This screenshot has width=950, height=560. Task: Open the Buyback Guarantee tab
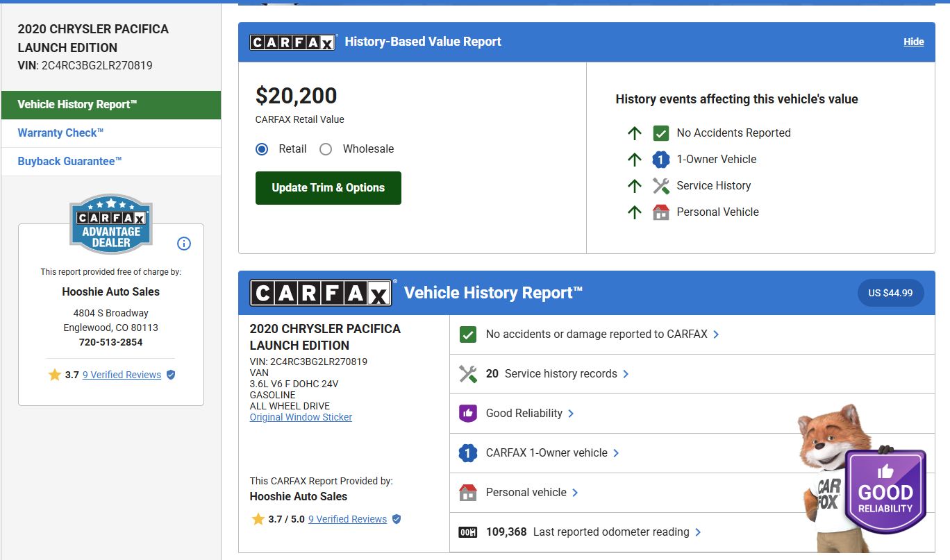pos(69,162)
